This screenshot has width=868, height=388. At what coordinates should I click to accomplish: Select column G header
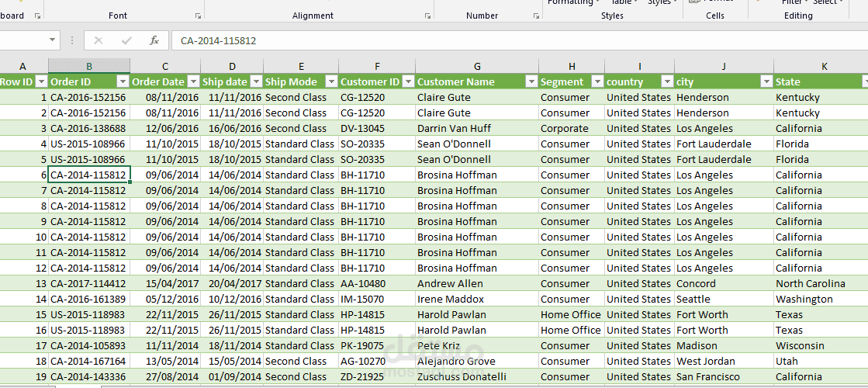pos(476,66)
